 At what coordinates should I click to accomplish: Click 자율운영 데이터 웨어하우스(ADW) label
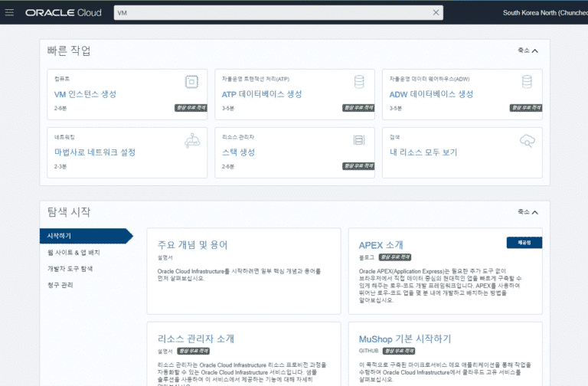pos(430,79)
